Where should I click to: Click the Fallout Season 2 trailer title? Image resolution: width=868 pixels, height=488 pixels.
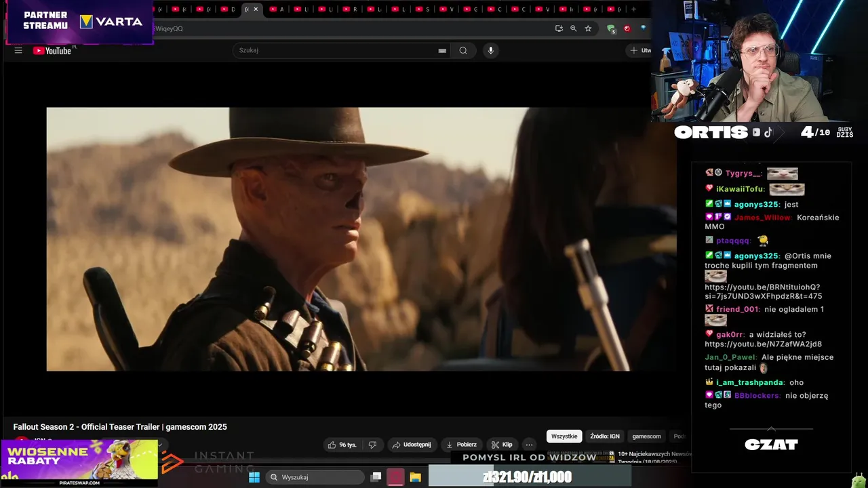[120, 427]
